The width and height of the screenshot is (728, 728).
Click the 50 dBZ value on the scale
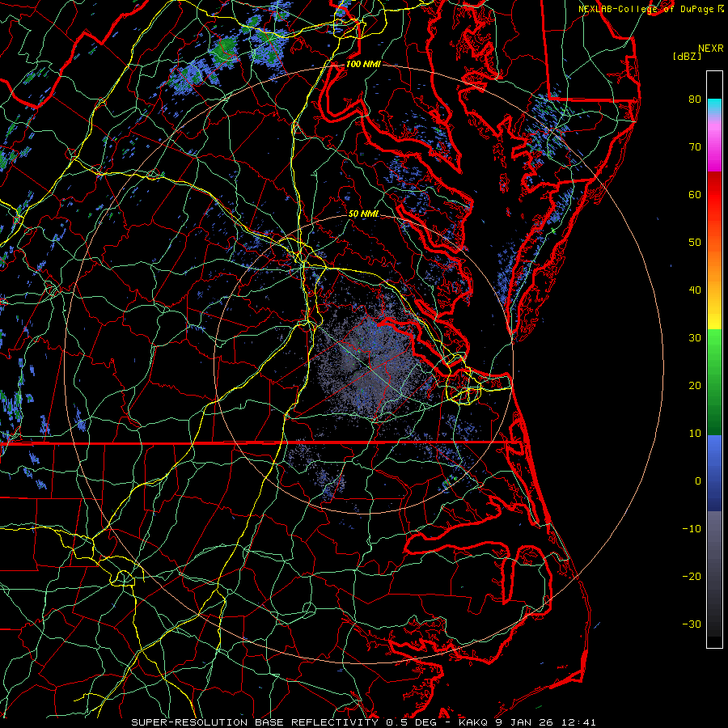(695, 243)
